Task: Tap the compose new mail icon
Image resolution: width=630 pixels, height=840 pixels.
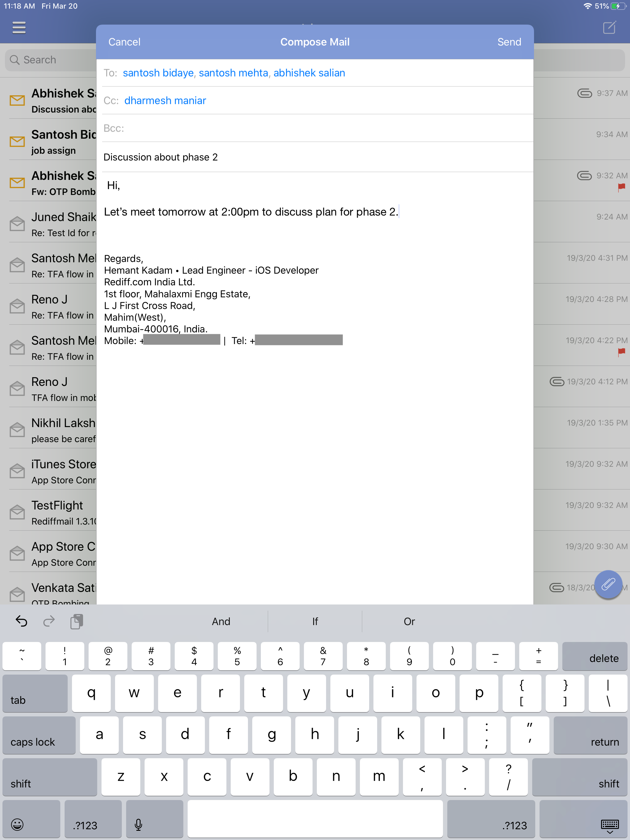Action: (x=609, y=28)
